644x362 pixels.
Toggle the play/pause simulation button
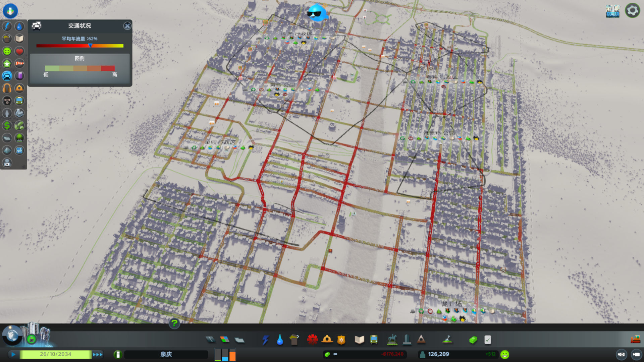[x=13, y=354]
